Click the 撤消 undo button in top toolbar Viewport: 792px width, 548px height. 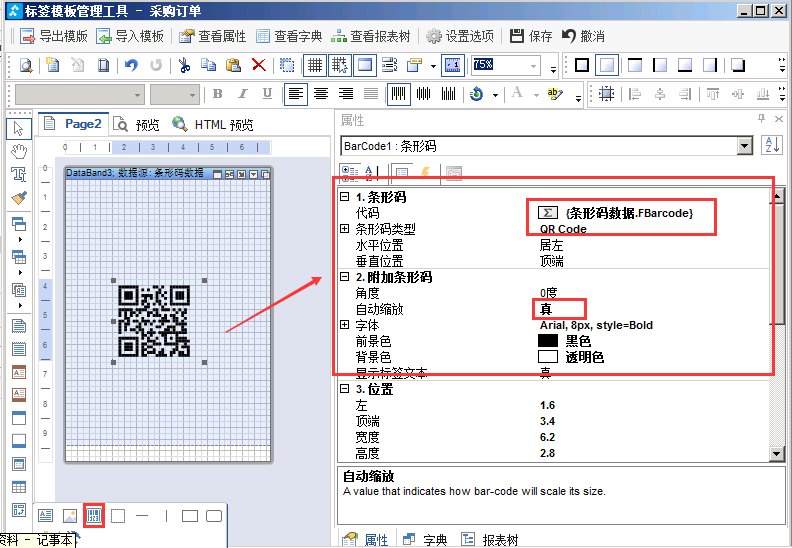click(583, 36)
